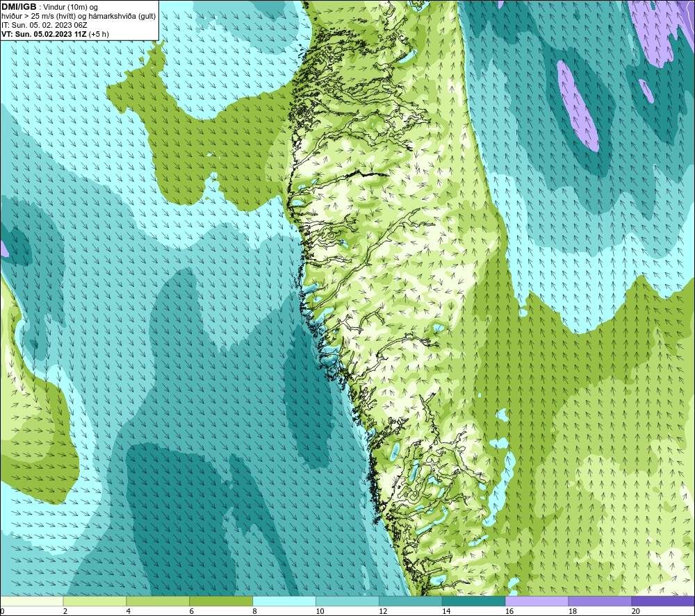The image size is (695, 616).
Task: Click the above-20 m/s dark purple legend swatch
Action: (x=663, y=601)
